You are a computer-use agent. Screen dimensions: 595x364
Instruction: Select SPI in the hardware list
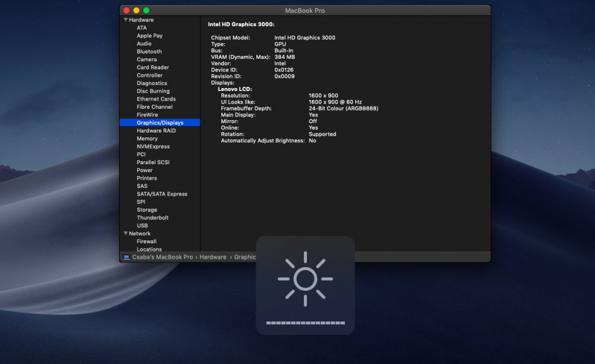click(x=141, y=202)
